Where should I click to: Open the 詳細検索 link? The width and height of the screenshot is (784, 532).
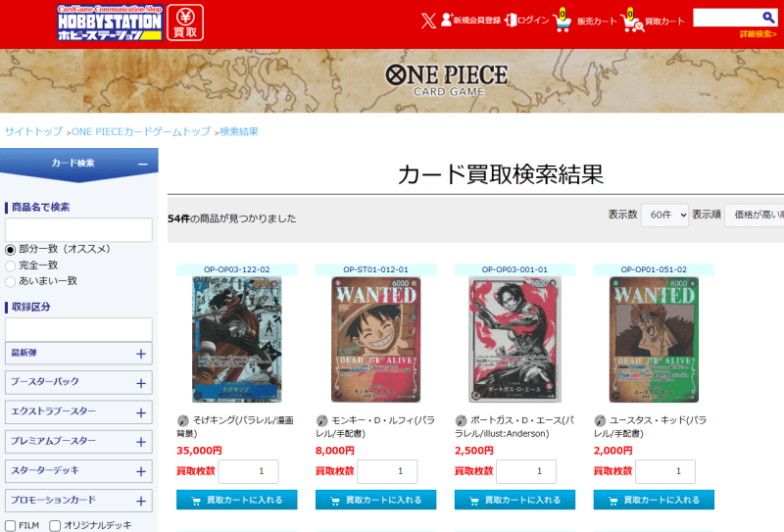[758, 34]
